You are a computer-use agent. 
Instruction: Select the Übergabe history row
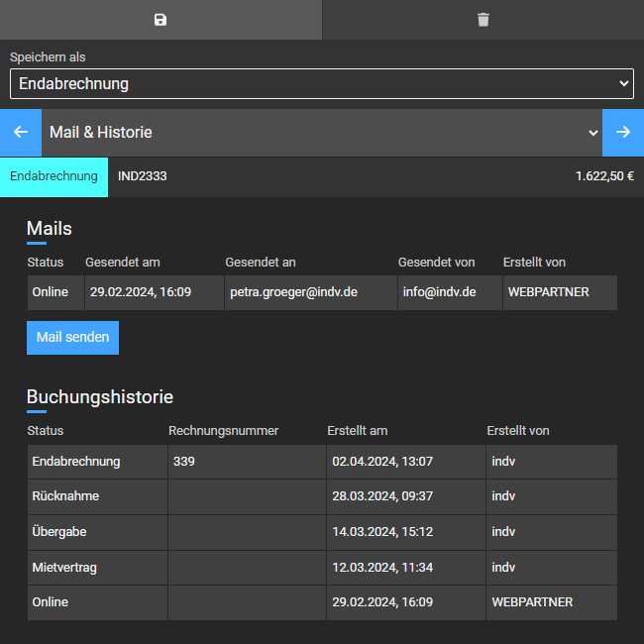[x=322, y=532]
